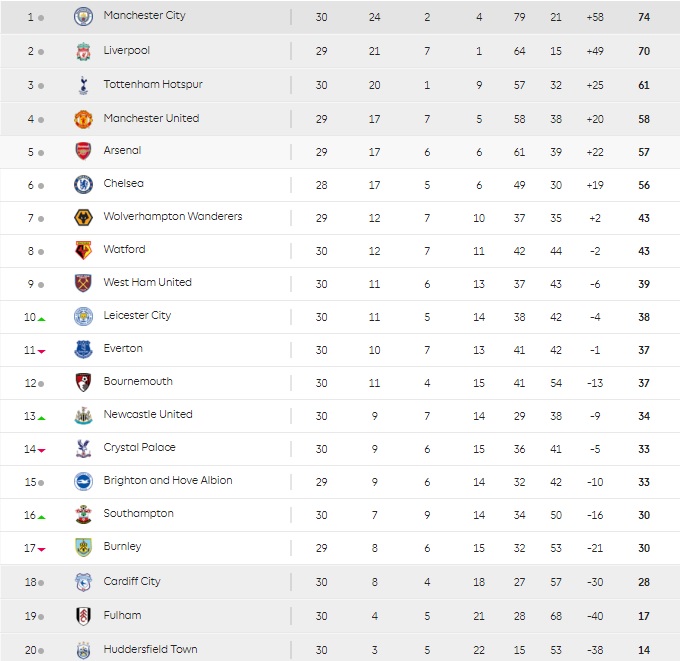The width and height of the screenshot is (680, 661).
Task: Click green up arrow beside position 16
Action: [x=42, y=517]
